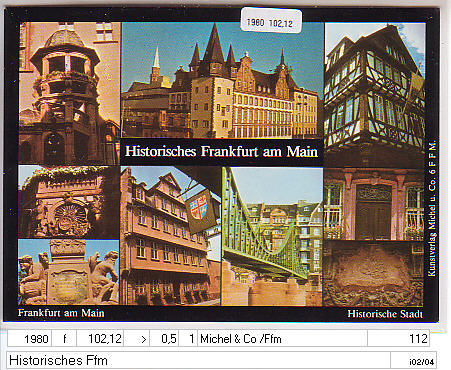
Task: Click the 1980 102,12 sticker label
Action: [271, 20]
